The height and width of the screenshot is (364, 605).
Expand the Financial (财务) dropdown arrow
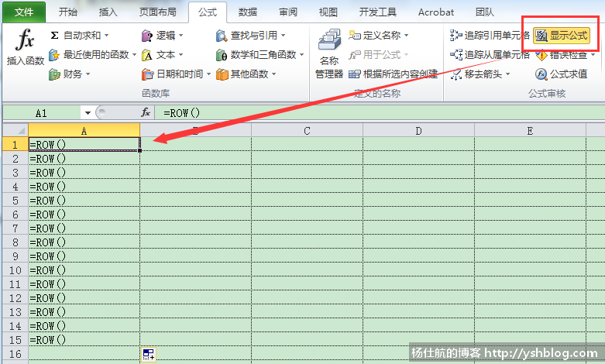pos(88,74)
